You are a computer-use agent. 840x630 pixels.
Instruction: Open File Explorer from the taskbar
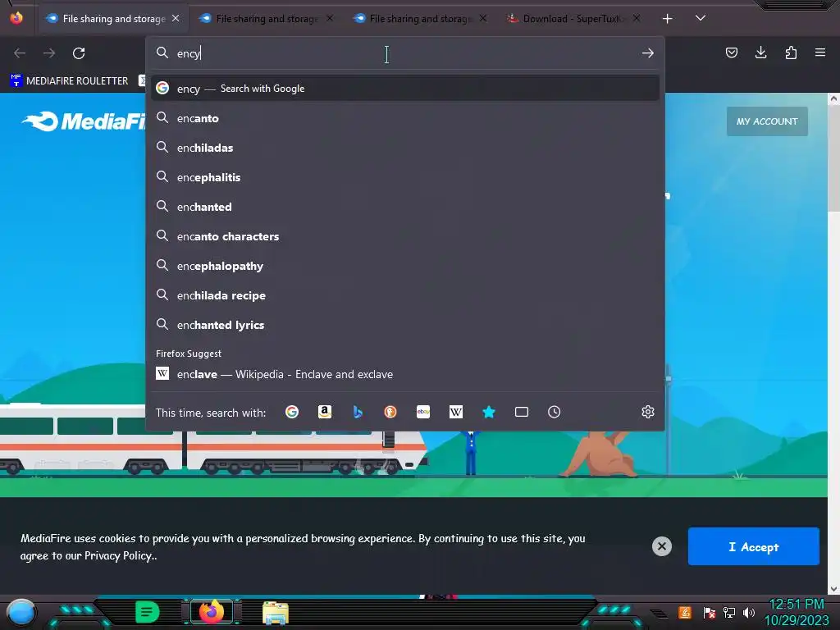pos(276,613)
